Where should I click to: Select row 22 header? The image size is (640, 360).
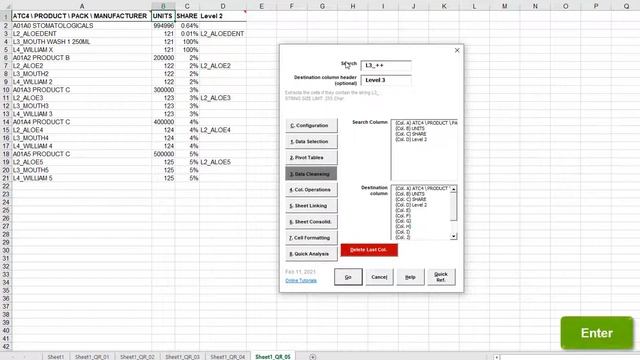click(6, 186)
